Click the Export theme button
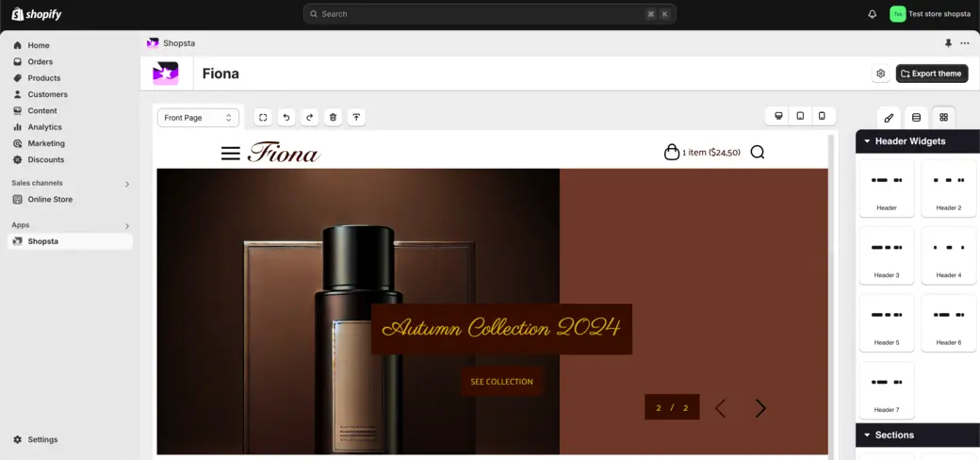 (x=931, y=74)
